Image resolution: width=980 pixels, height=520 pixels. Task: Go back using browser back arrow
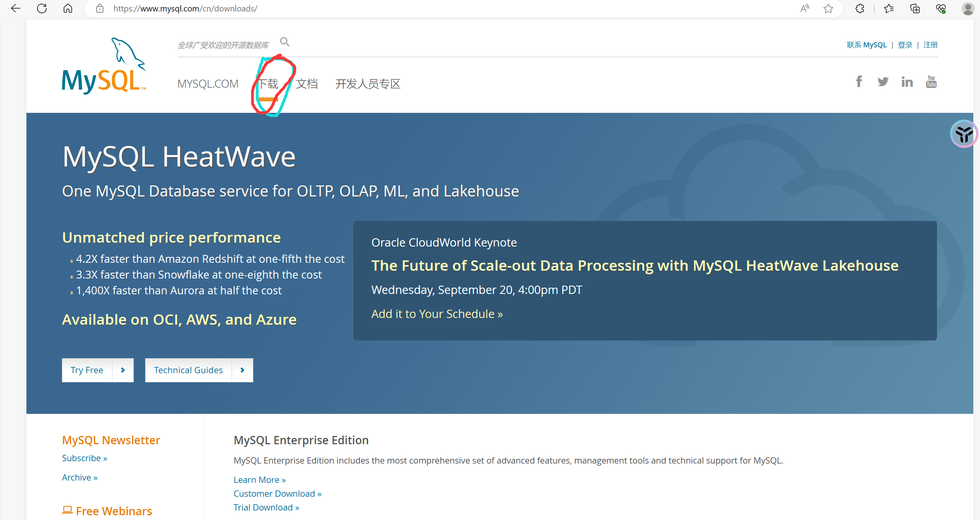tap(16, 8)
